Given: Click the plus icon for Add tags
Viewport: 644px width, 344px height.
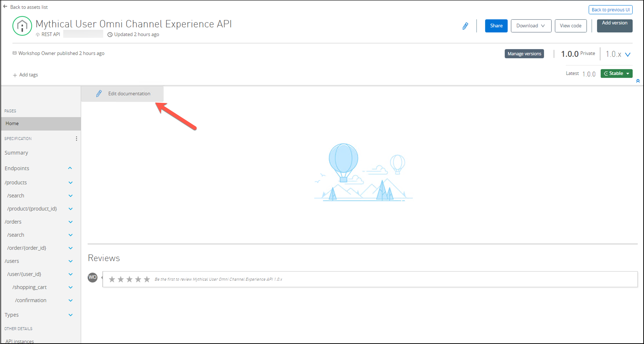Looking at the screenshot, I should coord(15,75).
